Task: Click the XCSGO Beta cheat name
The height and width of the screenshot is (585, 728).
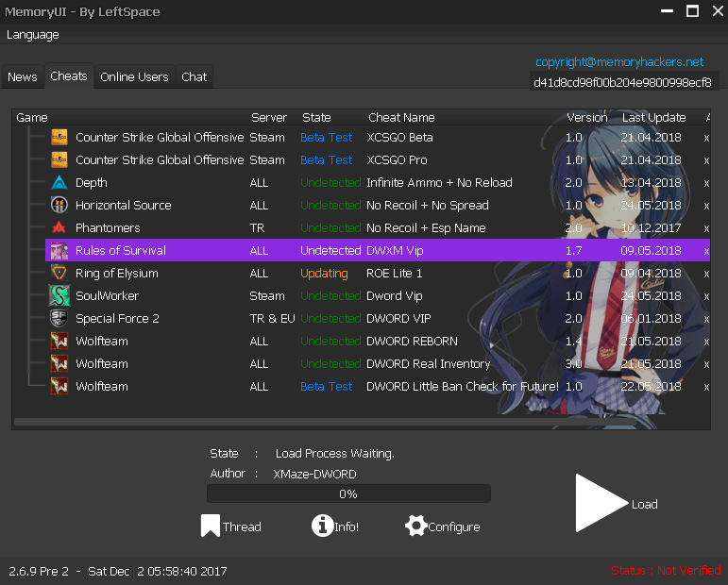Action: coord(399,138)
